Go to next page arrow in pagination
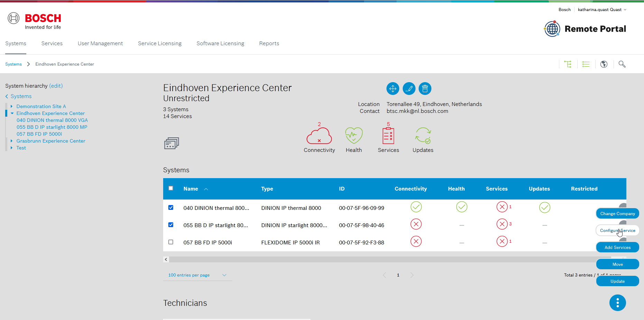644x320 pixels. coord(412,275)
